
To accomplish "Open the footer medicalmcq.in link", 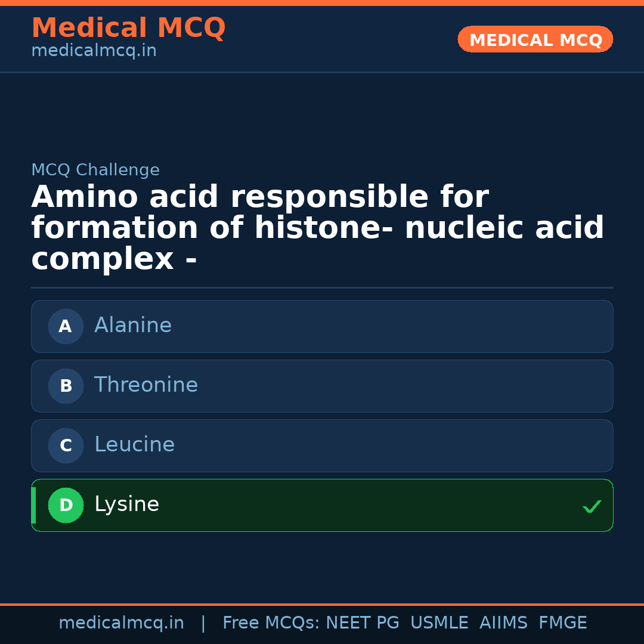I will (121, 623).
